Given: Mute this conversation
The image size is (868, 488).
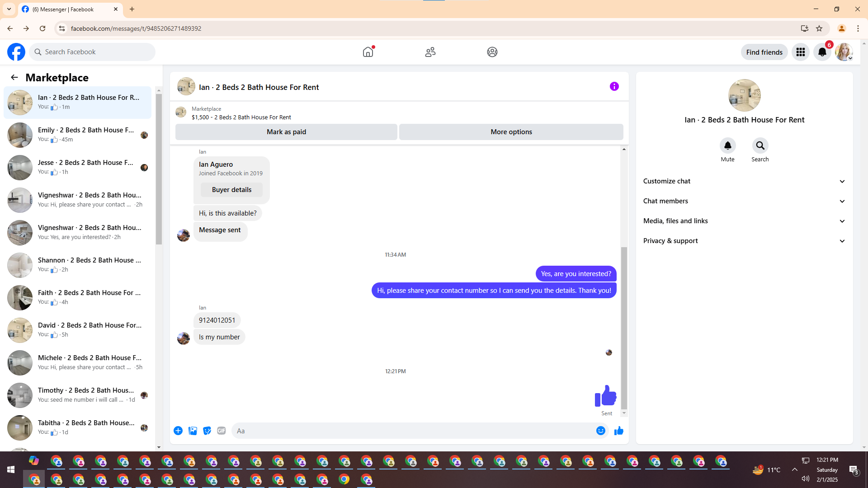Looking at the screenshot, I should 727,146.
